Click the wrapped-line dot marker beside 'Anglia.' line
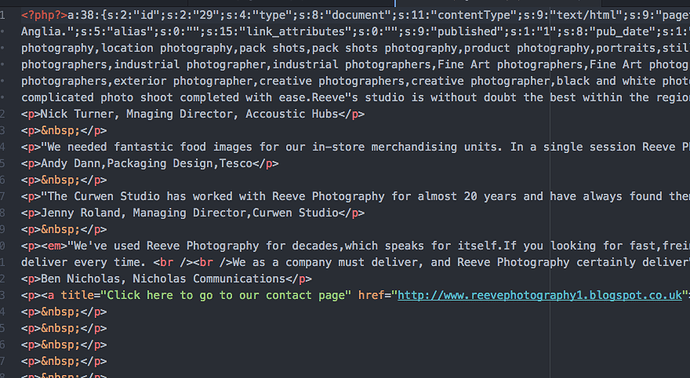 [x=3, y=32]
